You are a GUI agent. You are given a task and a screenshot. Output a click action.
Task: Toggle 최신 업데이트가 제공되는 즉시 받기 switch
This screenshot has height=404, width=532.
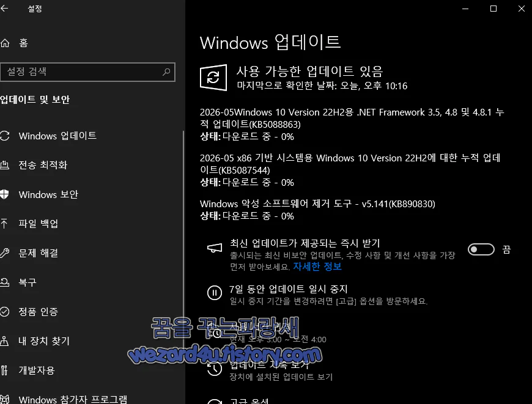pos(481,249)
